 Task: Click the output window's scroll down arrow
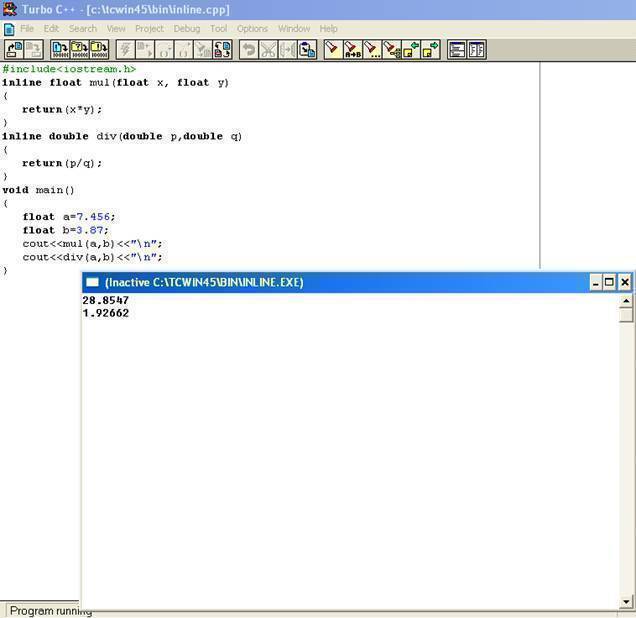pos(626,602)
